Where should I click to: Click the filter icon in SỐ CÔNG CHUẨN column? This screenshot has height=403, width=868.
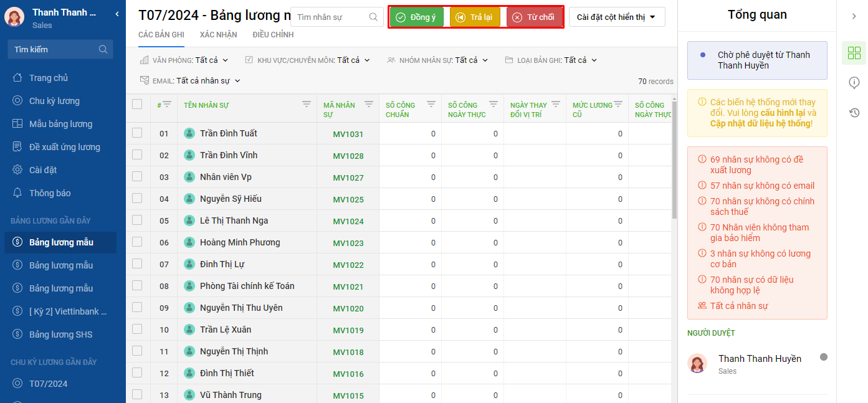(x=431, y=104)
